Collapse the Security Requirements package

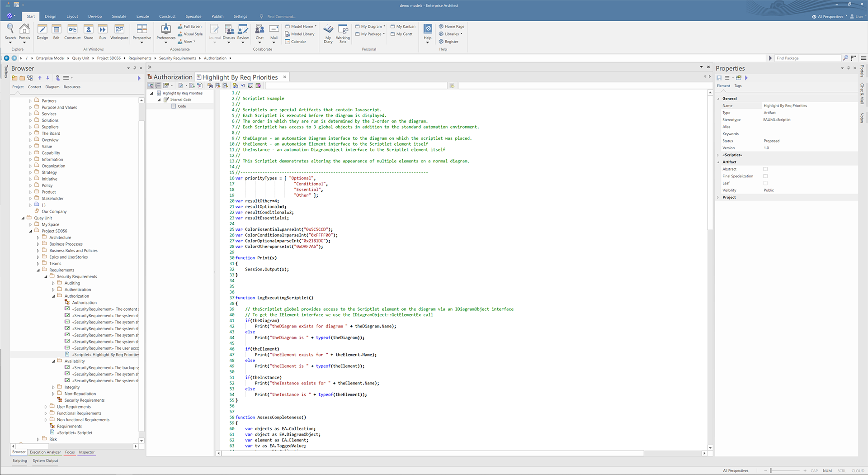point(46,277)
